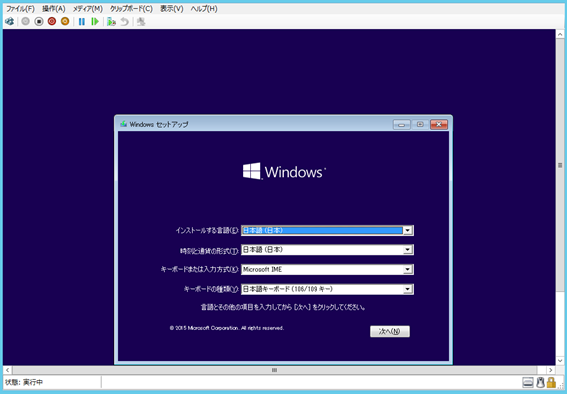Click the horizontal scrollbar thumb

tap(274, 370)
